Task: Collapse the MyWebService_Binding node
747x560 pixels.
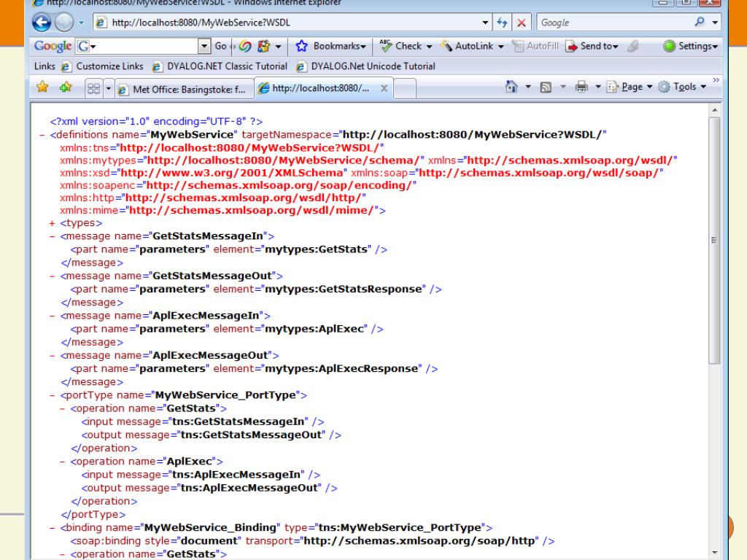Action: click(x=52, y=528)
